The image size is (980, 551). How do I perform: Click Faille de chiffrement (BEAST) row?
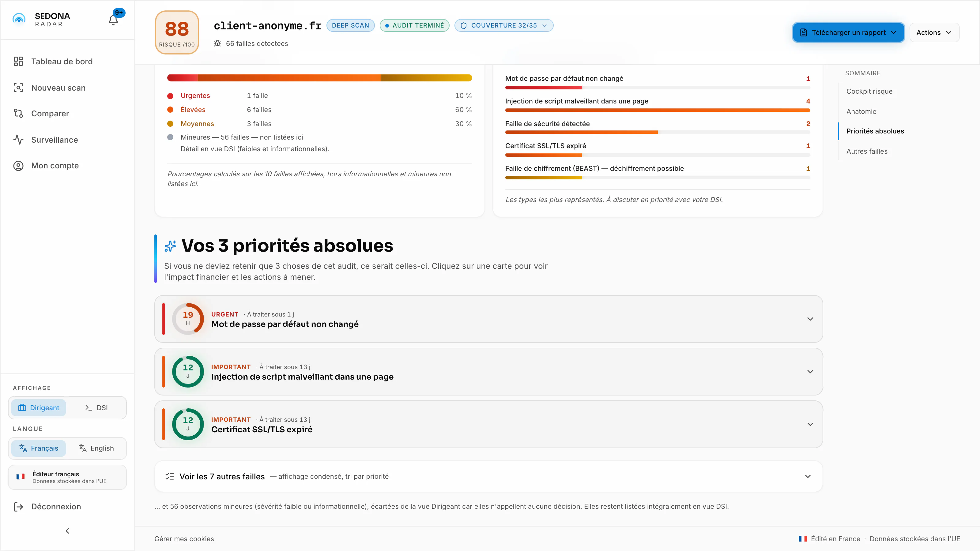[658, 172]
